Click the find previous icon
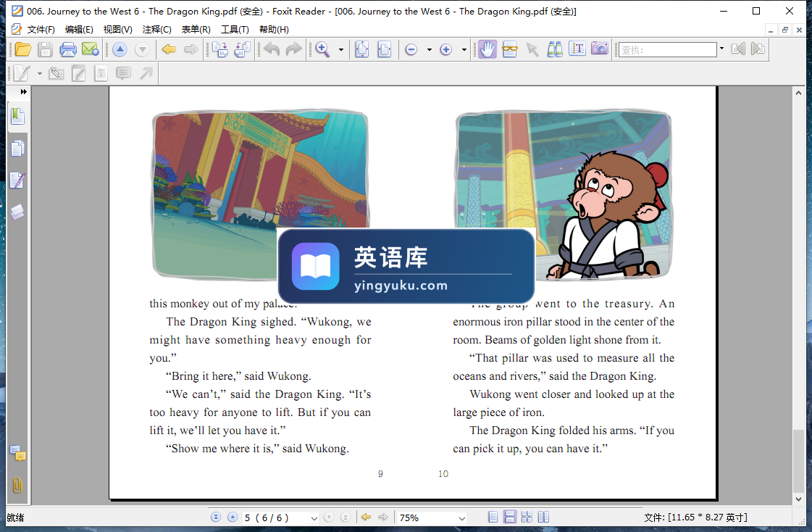 [738, 50]
